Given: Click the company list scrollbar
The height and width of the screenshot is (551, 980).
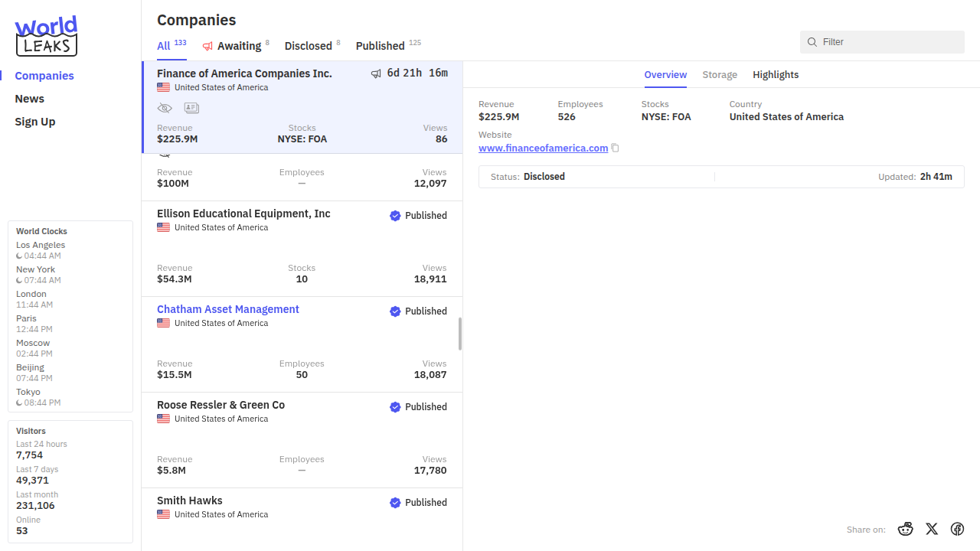Looking at the screenshot, I should tap(460, 334).
